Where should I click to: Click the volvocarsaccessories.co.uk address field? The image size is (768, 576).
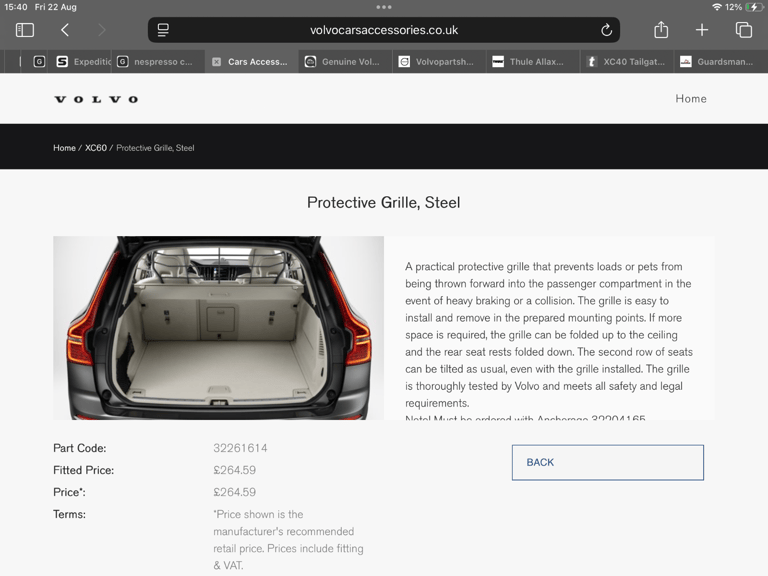pyautogui.click(x=384, y=30)
